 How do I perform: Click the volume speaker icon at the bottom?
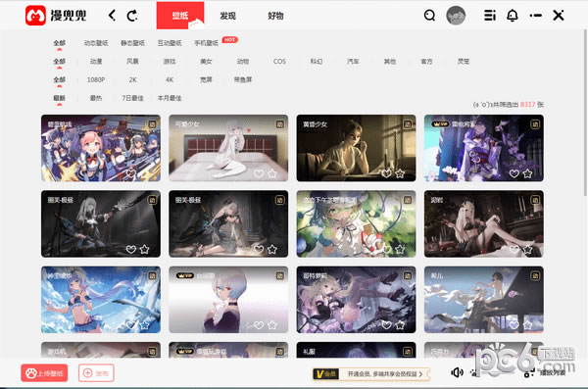[x=457, y=372]
